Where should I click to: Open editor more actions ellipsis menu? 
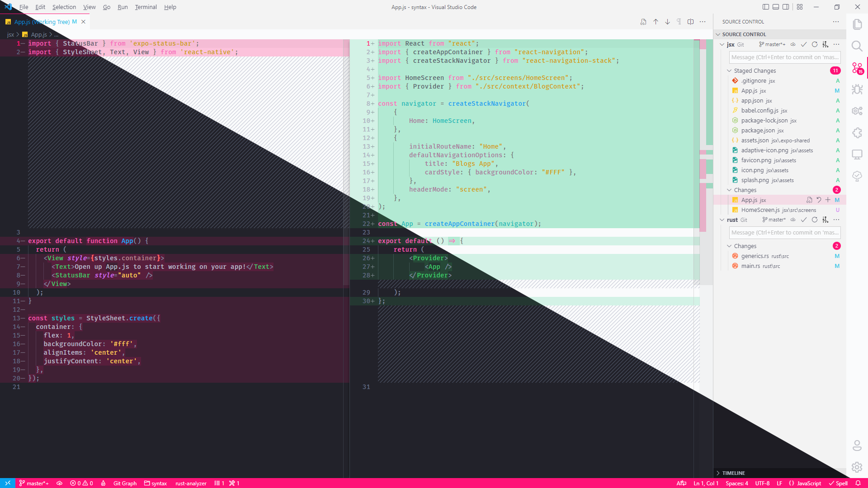pyautogui.click(x=702, y=22)
